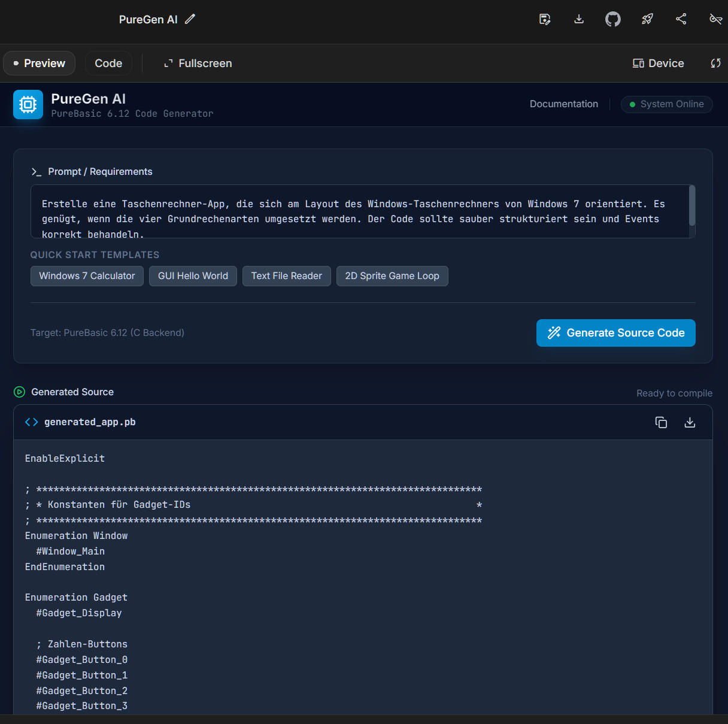728x724 pixels.
Task: Click the refresh preview icon beside Device
Action: point(715,63)
